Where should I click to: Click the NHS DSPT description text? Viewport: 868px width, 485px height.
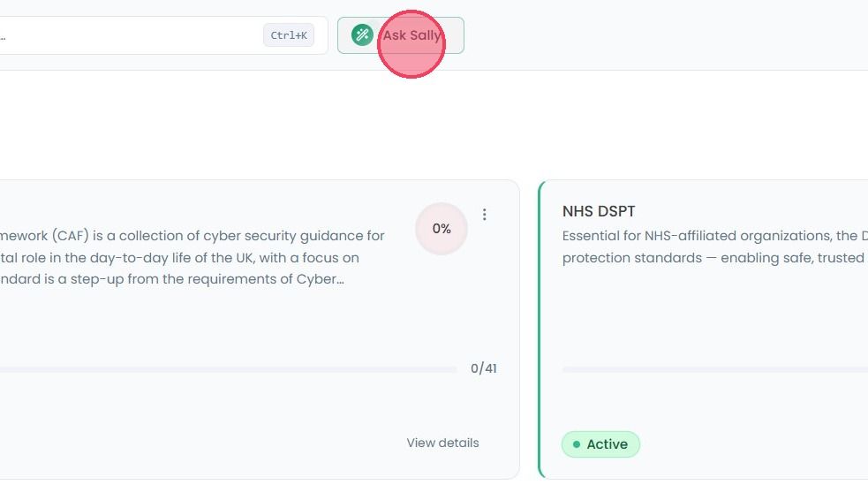pos(714,246)
